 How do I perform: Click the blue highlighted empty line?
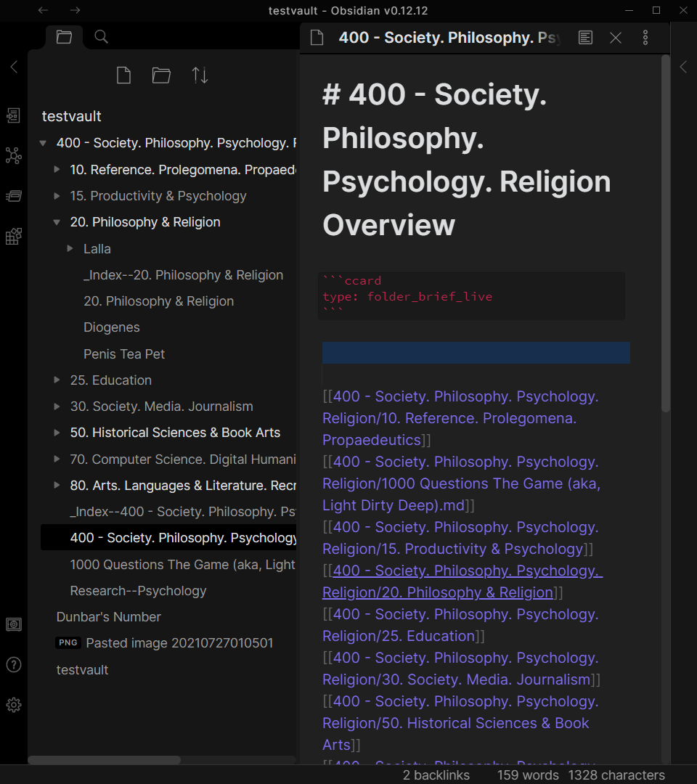click(476, 353)
